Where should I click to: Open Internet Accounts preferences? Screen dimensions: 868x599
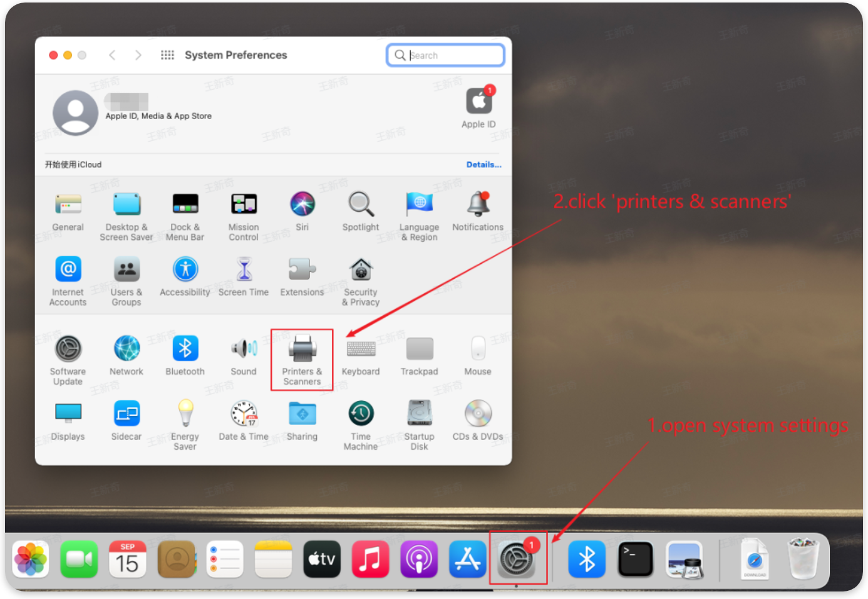coord(68,269)
